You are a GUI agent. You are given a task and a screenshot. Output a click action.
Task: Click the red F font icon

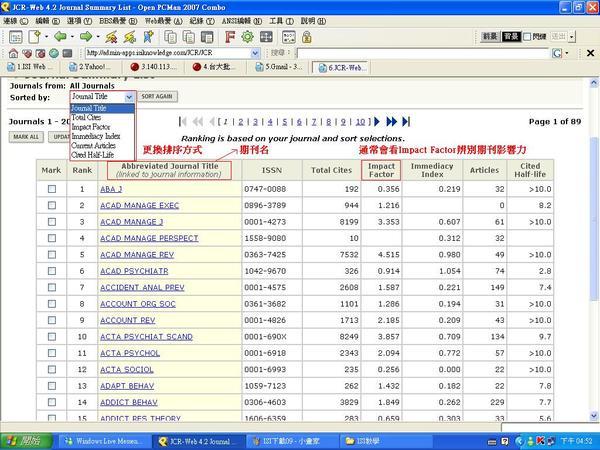(x=230, y=37)
